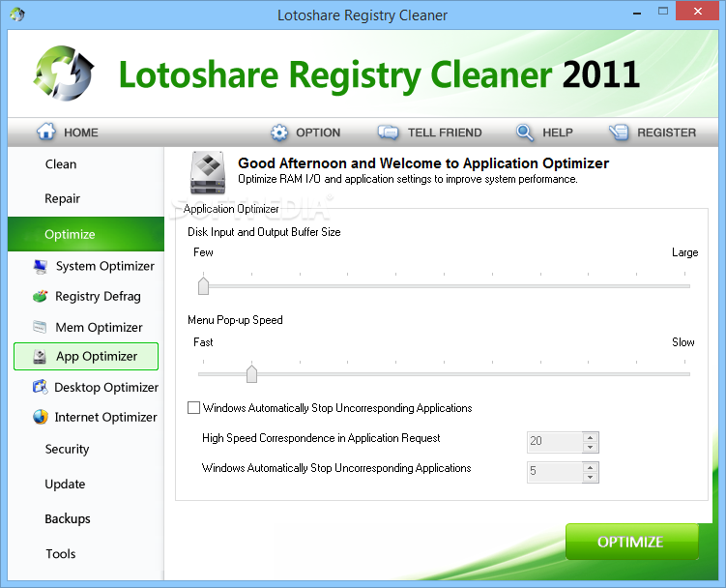Image resolution: width=726 pixels, height=588 pixels.
Task: Increase High Speed Correspondence value with up arrow
Action: [x=590, y=437]
